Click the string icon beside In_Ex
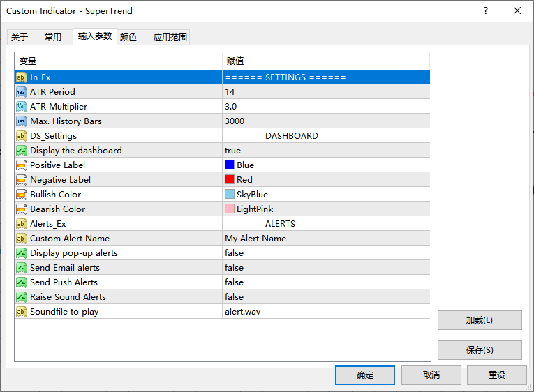Screen dimensions: 534x392 coord(22,77)
